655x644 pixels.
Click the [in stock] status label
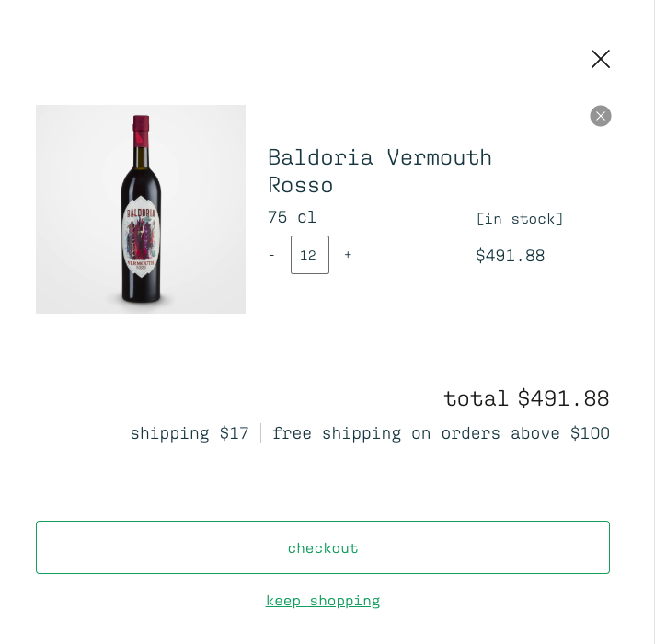click(x=519, y=219)
